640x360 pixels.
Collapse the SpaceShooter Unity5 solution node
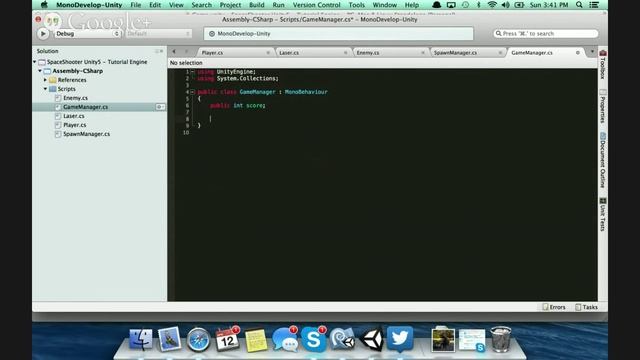(35, 62)
